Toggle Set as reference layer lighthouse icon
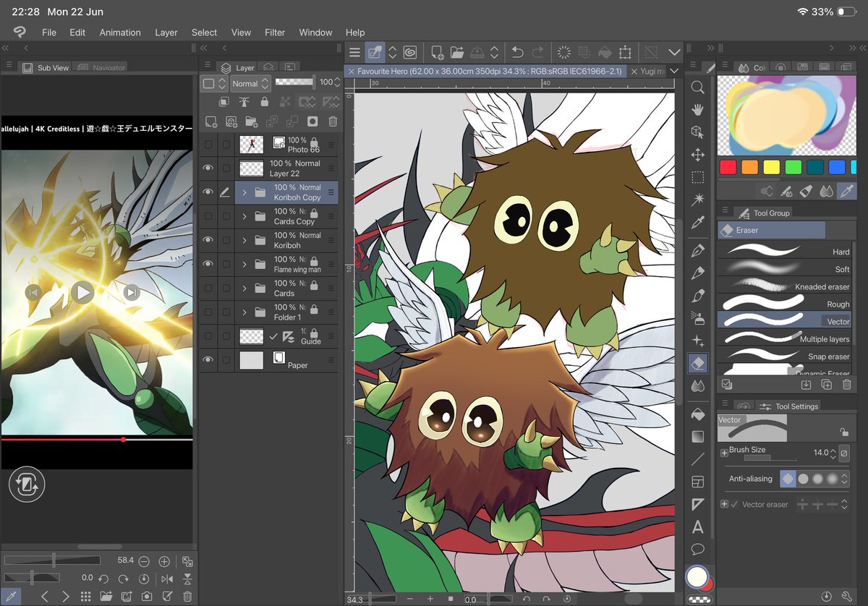This screenshot has width=868, height=606. 245,102
